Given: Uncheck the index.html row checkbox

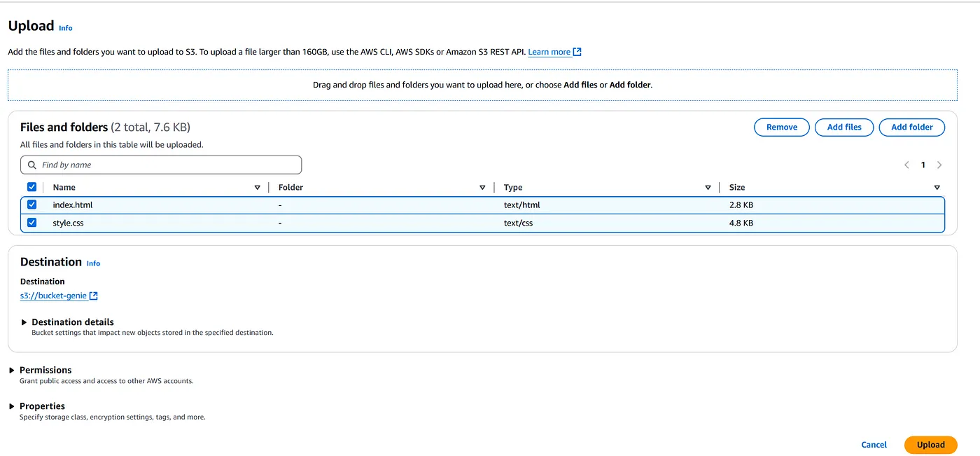Looking at the screenshot, I should [31, 205].
